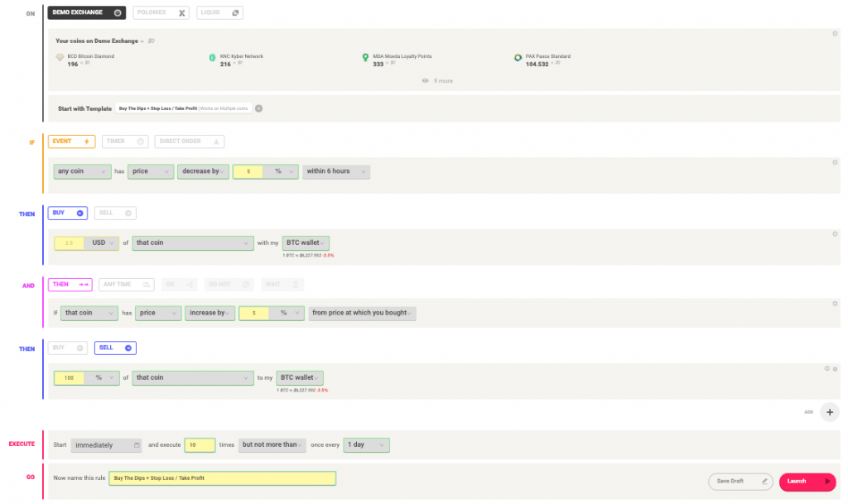Select the ANY TIME operator
This screenshot has width=848, height=504.
pyautogui.click(x=127, y=285)
